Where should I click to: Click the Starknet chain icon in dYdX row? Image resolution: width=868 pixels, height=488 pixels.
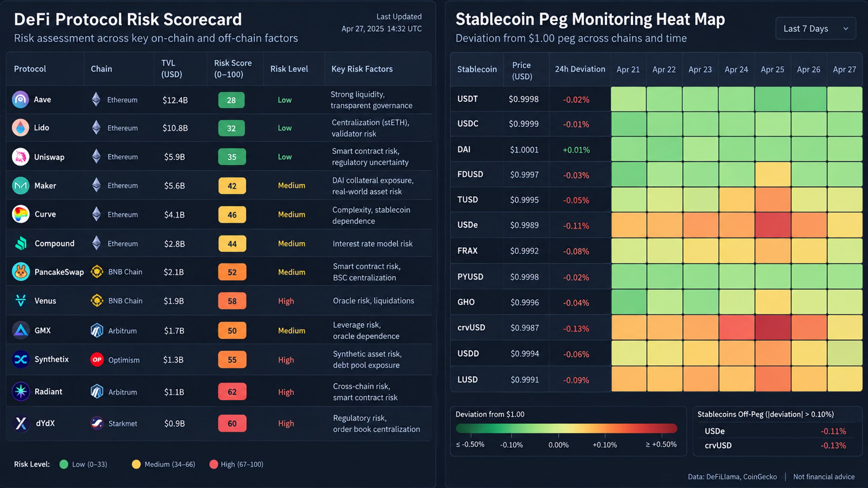[x=97, y=423]
